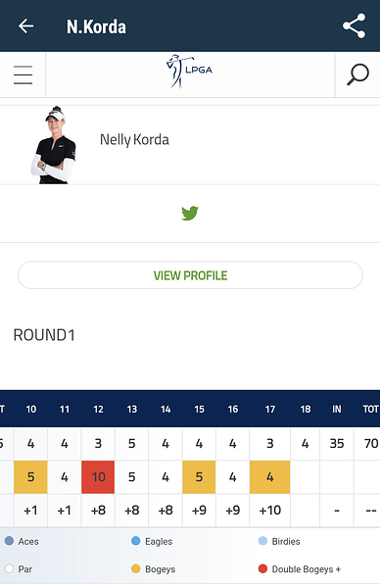Select the IN column header
380x588 pixels.
click(x=337, y=409)
